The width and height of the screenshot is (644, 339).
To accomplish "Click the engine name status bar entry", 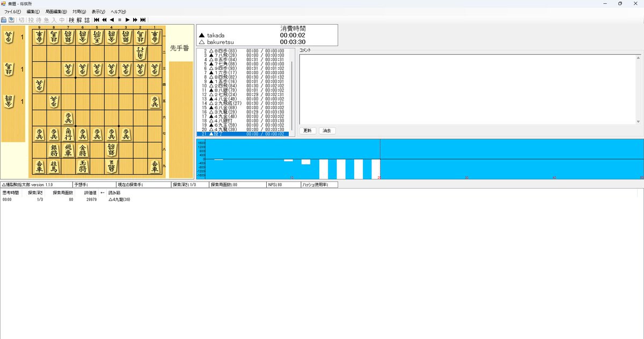I will tap(36, 184).
